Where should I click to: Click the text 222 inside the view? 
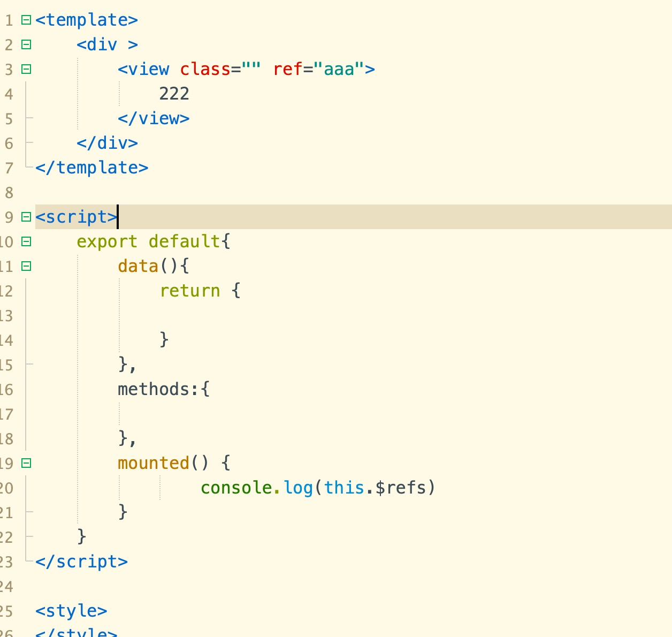tap(174, 94)
